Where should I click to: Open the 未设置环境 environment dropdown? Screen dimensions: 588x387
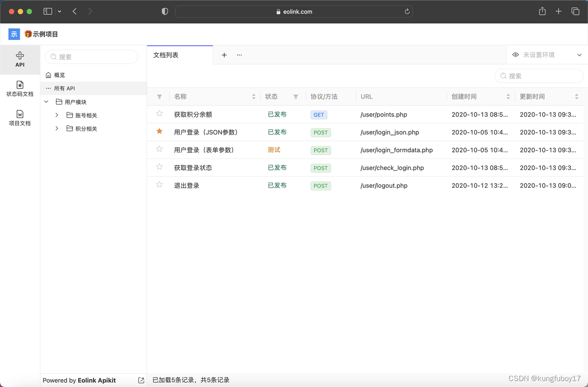pyautogui.click(x=547, y=55)
